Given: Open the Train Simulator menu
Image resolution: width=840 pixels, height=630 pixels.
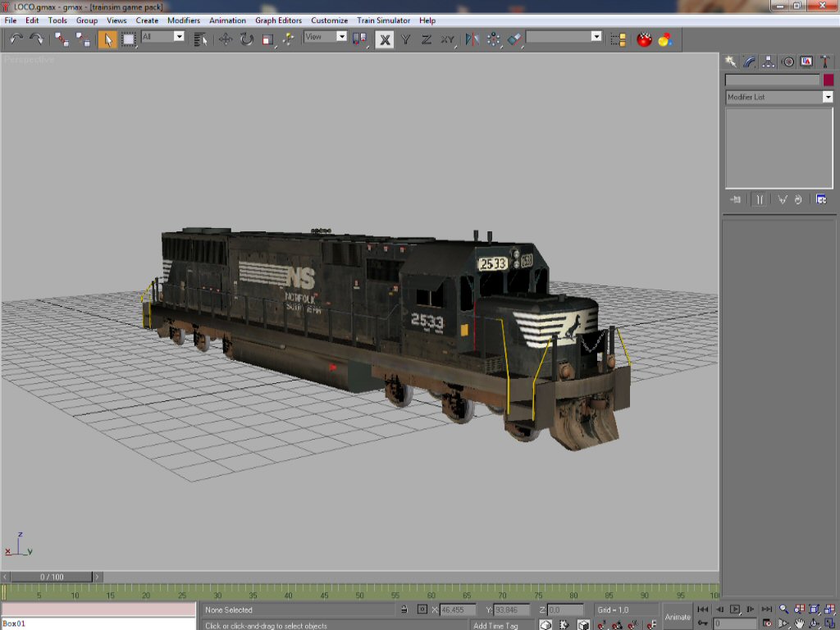Looking at the screenshot, I should [x=384, y=21].
